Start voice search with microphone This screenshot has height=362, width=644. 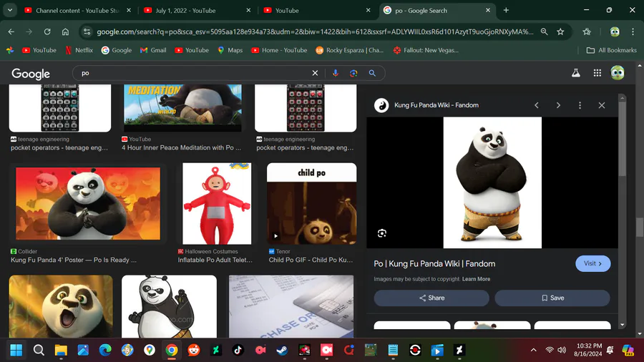(x=335, y=73)
